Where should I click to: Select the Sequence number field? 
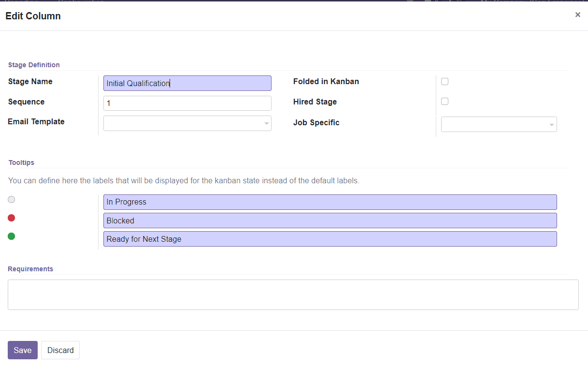pyautogui.click(x=187, y=103)
